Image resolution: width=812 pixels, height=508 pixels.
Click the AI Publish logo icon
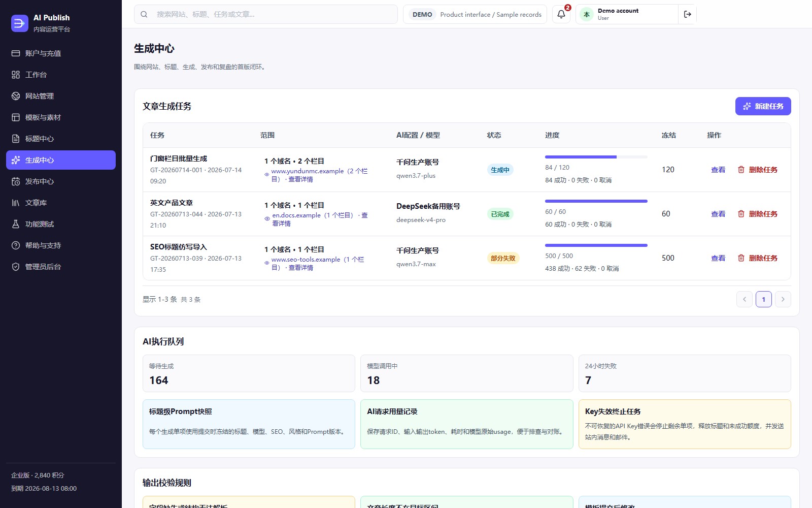click(20, 23)
